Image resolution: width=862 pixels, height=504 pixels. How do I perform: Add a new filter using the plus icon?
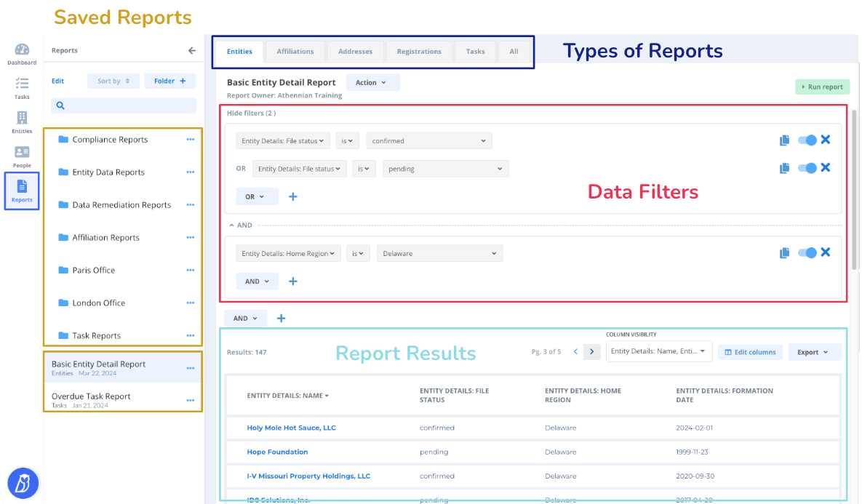[293, 196]
